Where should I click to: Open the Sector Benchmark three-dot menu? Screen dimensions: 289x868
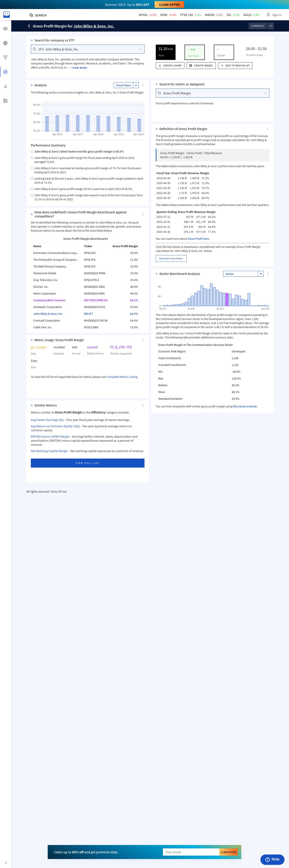coord(267,274)
